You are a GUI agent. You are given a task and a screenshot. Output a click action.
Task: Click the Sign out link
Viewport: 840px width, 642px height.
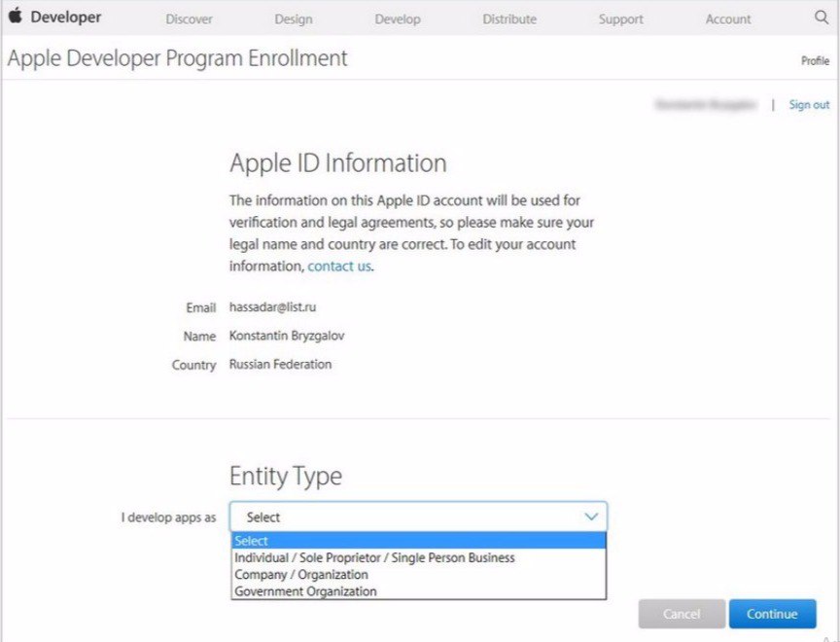pos(809,104)
